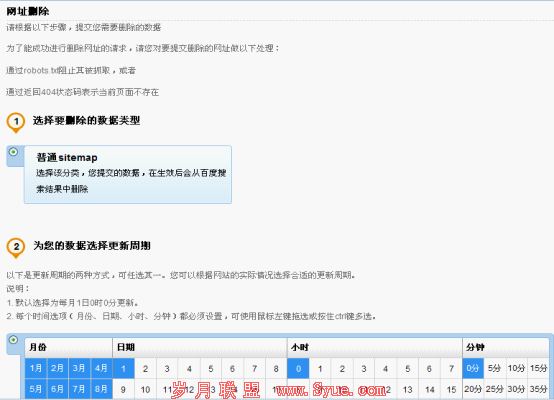Viewport: 554px width, 400px height.
Task: Select 4月 in the month grid
Action: click(101, 368)
